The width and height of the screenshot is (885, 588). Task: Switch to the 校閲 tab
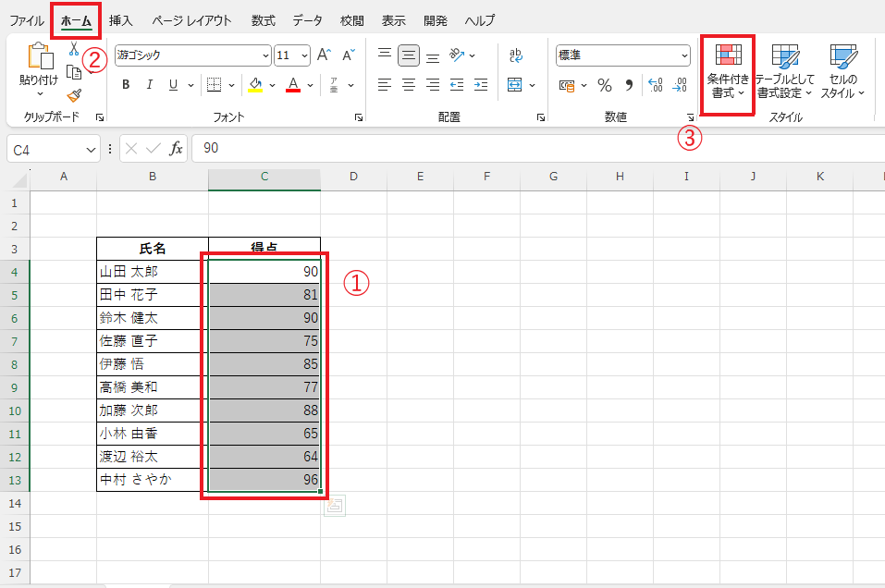point(352,21)
